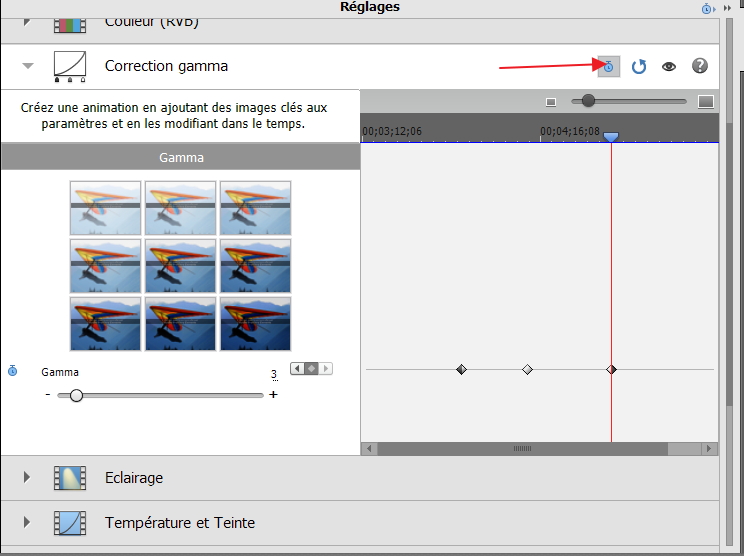
Task: Select the top-left lightest gamma preset thumbnail
Action: [x=105, y=208]
